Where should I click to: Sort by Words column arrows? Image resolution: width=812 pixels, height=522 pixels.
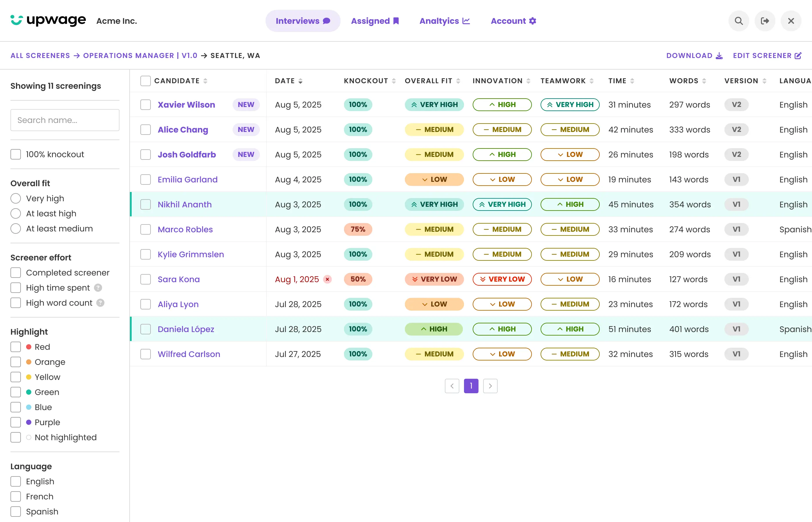coord(704,81)
